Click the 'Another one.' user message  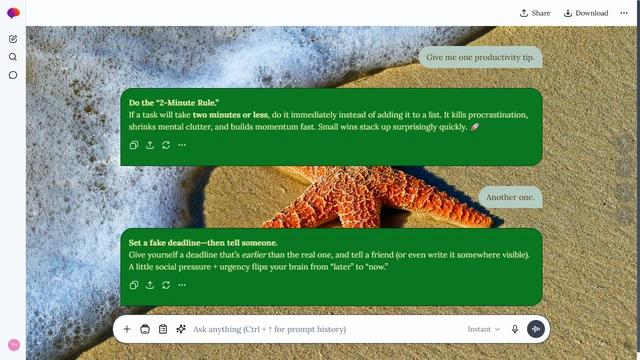point(510,197)
